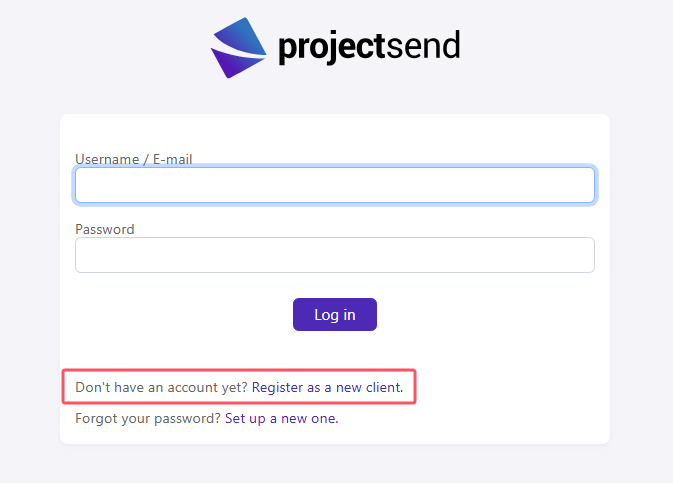Viewport: 673px width, 483px height.
Task: Click the "Log" text on the purple button
Action: (x=327, y=315)
